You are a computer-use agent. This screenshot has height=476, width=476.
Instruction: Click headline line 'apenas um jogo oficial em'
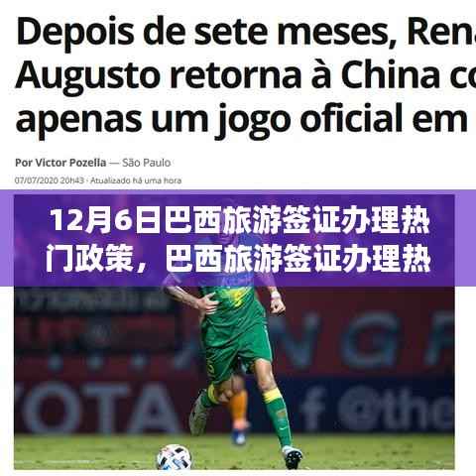241,120
